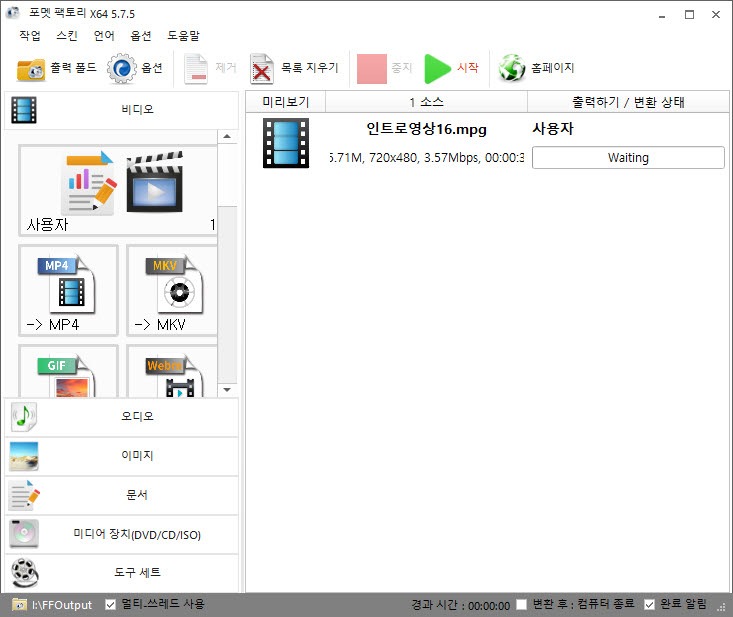Open the 작업 menu
The image size is (733, 617).
(x=30, y=35)
